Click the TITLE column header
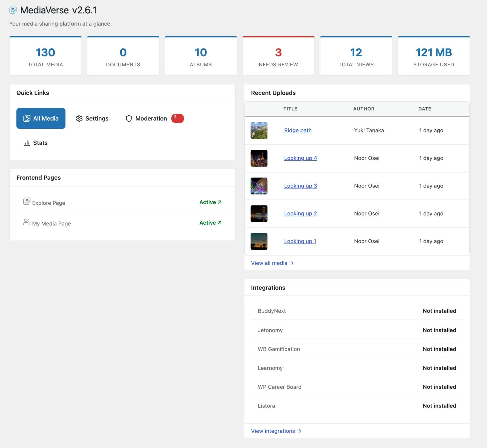The height and width of the screenshot is (448, 487). click(x=290, y=109)
